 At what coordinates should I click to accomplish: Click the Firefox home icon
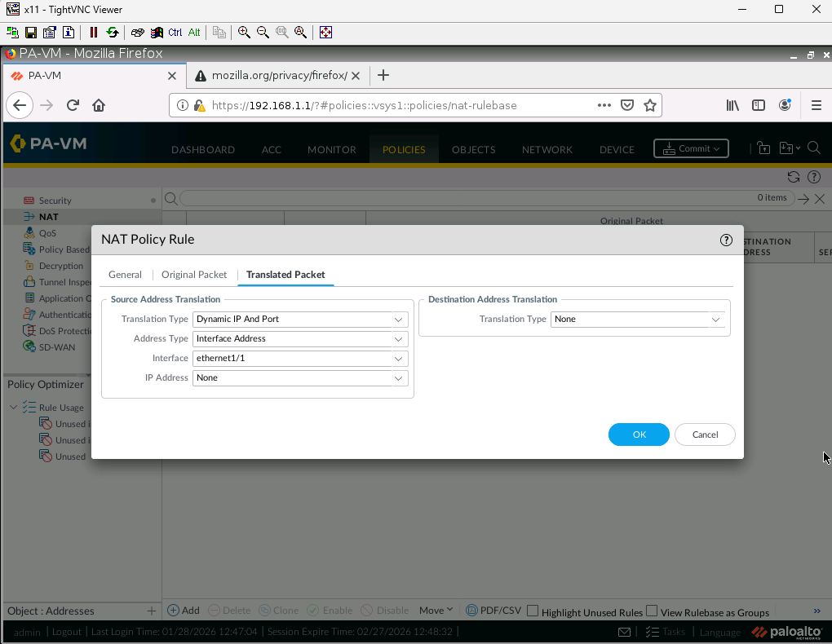[x=99, y=105]
